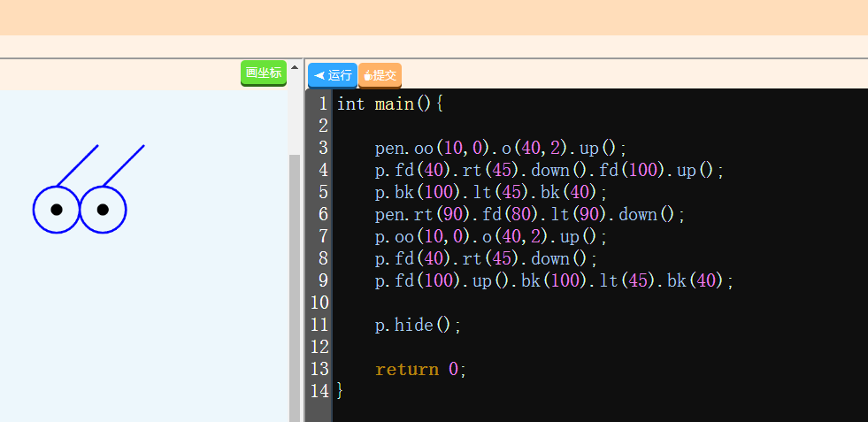The width and height of the screenshot is (868, 422).
Task: Click line number 8 in gutter
Action: coord(323,258)
